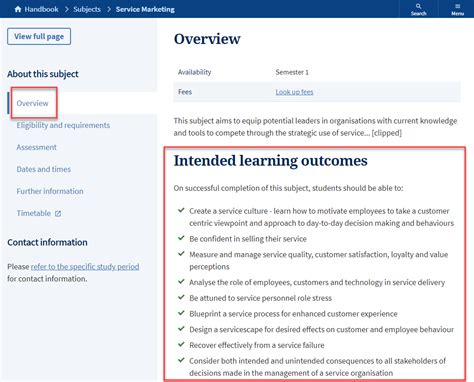474x382 pixels.
Task: Click 'Design a servicescape' outcome text
Action: (322, 330)
